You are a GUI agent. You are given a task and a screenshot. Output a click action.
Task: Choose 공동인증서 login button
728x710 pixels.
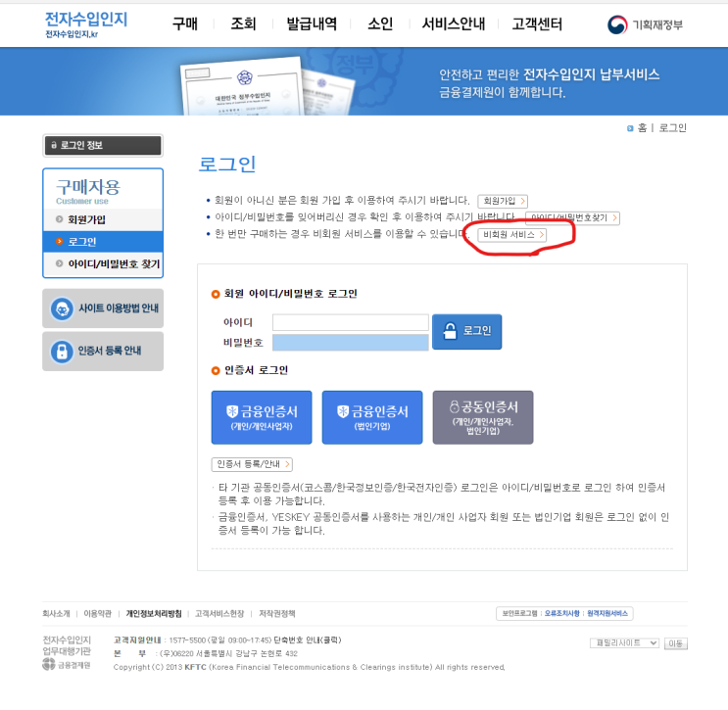[483, 417]
